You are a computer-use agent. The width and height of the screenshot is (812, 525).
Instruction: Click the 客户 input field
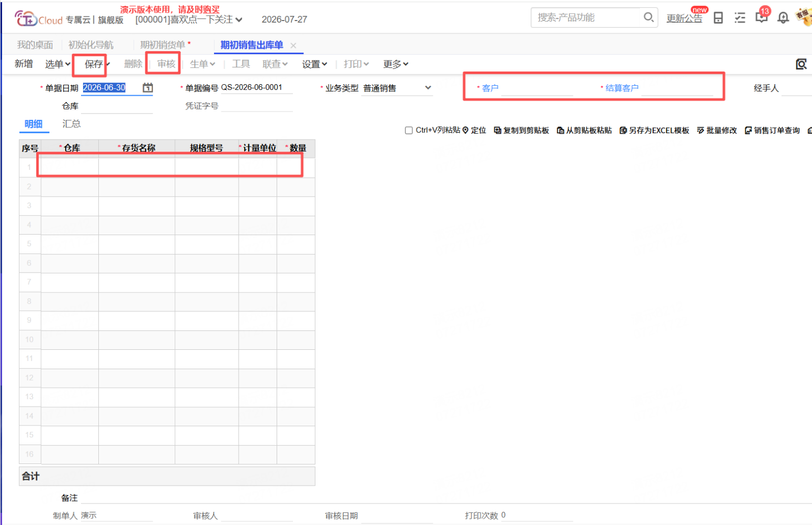point(537,88)
